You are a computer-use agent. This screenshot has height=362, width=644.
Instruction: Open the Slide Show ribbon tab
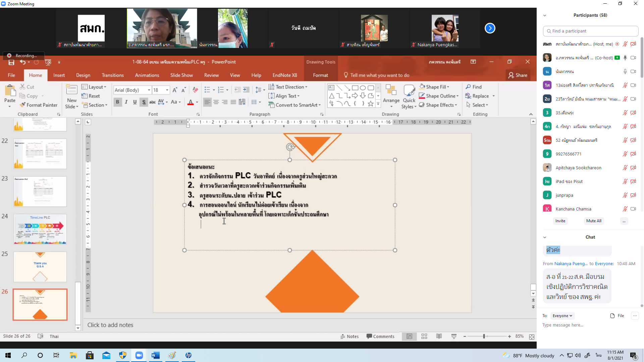click(181, 75)
